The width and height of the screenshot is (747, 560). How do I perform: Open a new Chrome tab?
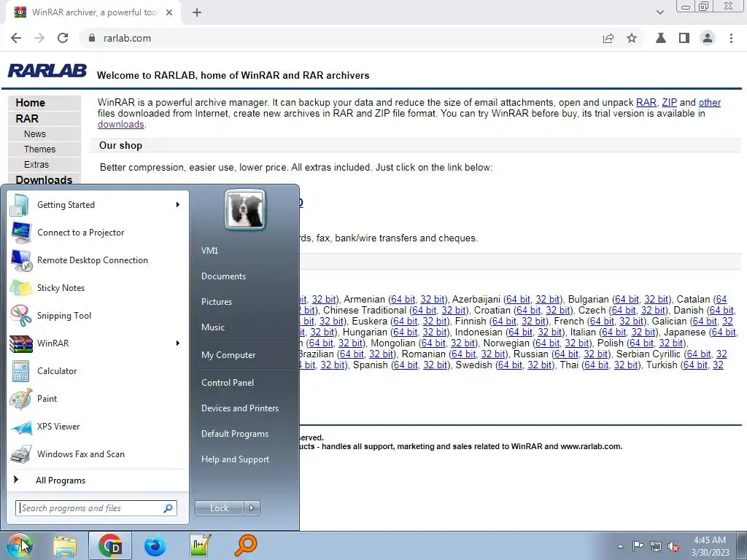click(197, 12)
